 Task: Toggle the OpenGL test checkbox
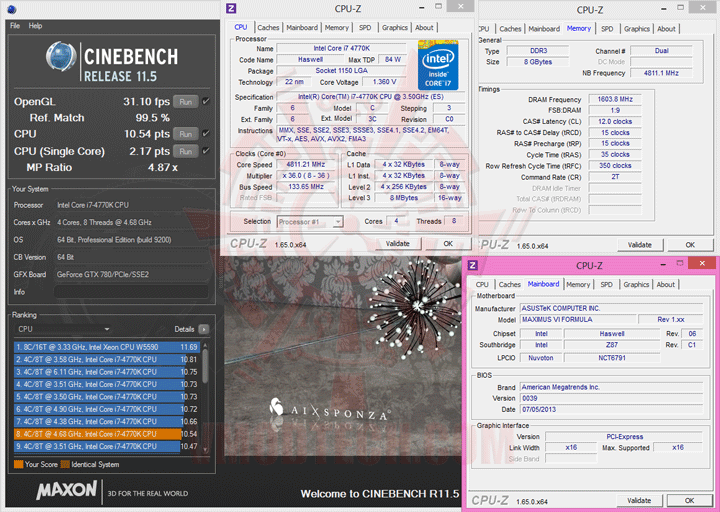tap(206, 101)
